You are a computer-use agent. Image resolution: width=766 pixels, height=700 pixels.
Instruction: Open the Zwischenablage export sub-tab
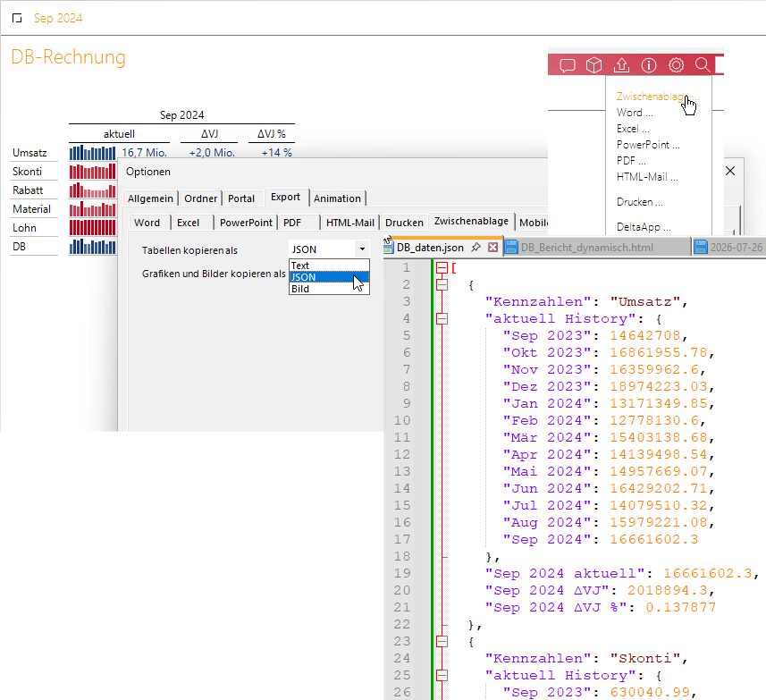471,222
